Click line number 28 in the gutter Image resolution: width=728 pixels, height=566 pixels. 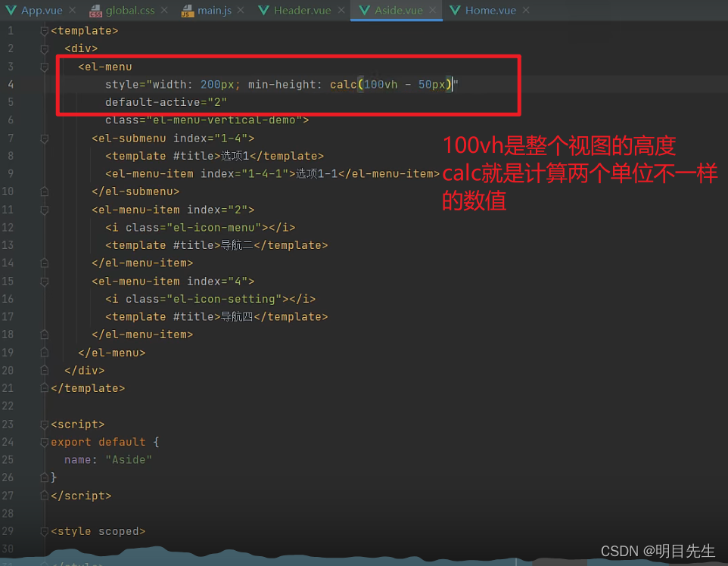point(8,513)
